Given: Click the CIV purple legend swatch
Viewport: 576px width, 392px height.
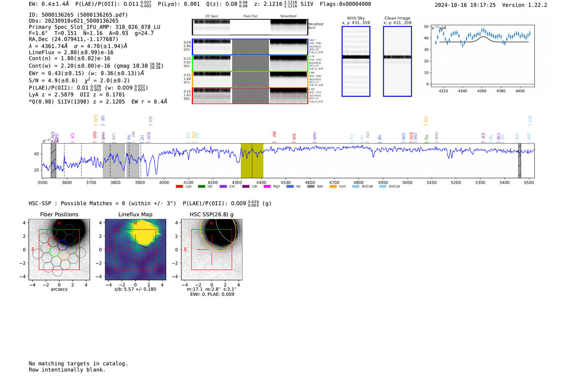Looking at the screenshot, I should tap(223, 186).
